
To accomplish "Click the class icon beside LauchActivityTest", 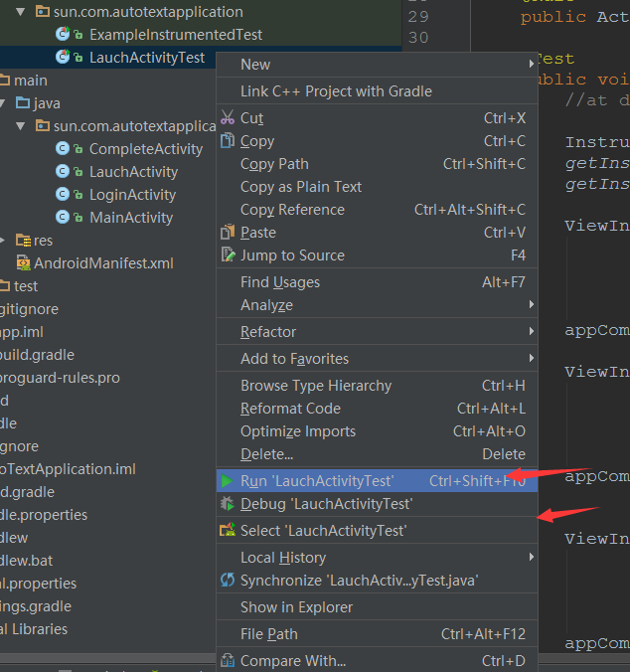I will point(63,57).
